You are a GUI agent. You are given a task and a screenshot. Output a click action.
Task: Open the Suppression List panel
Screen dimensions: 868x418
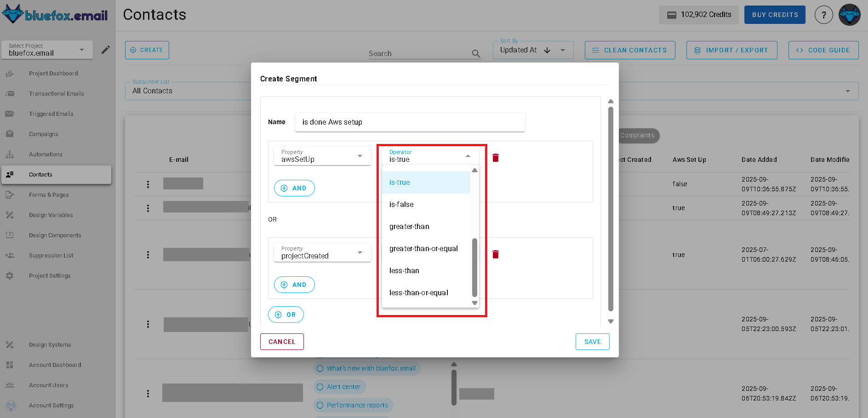51,255
